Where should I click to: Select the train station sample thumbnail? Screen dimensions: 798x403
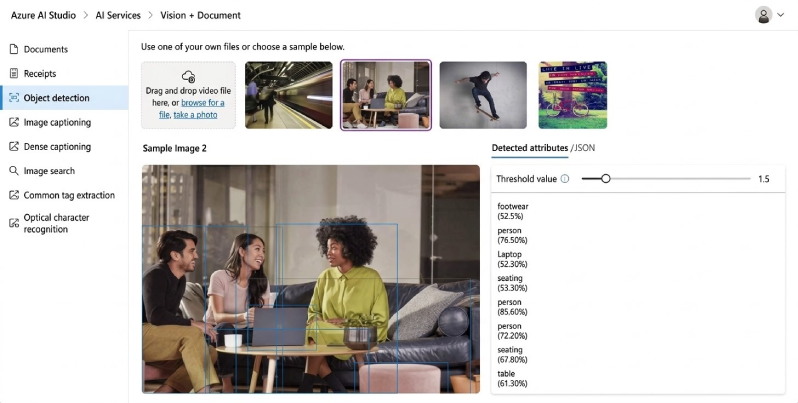tap(288, 95)
